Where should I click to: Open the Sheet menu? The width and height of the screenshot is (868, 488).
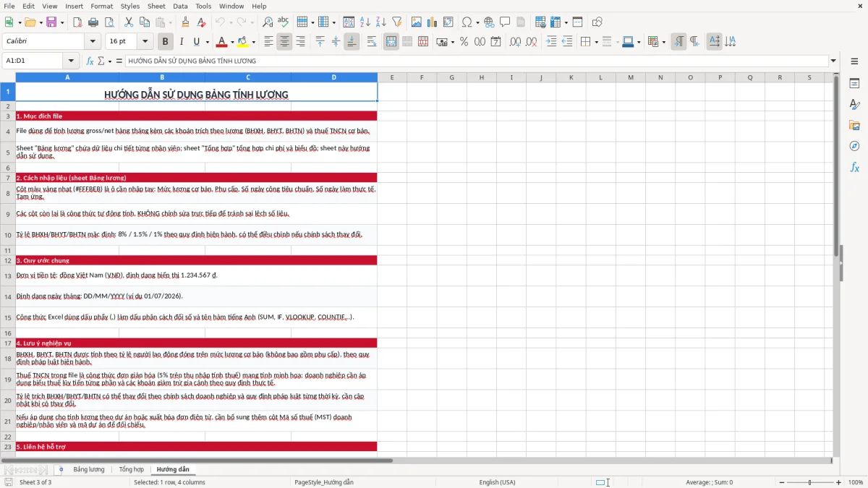pyautogui.click(x=156, y=6)
